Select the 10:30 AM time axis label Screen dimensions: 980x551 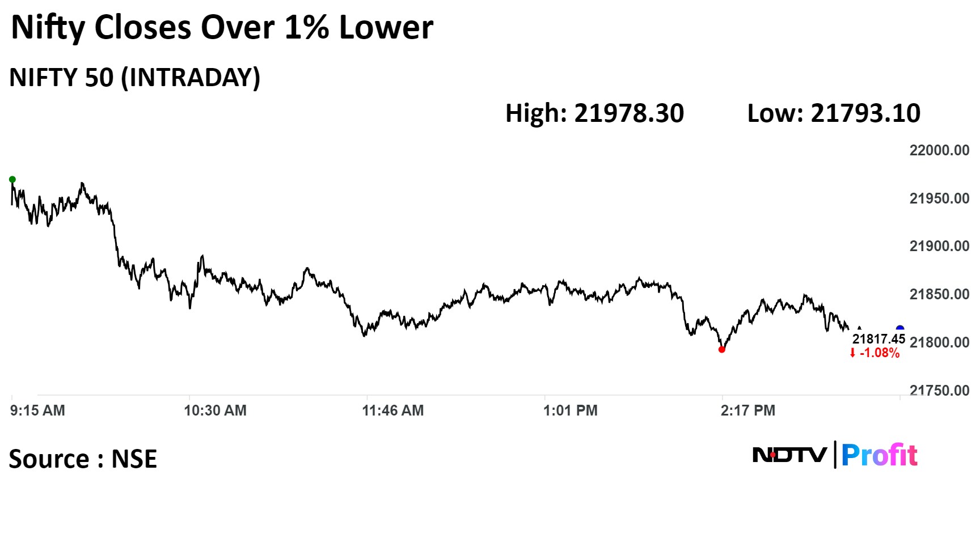tap(215, 410)
